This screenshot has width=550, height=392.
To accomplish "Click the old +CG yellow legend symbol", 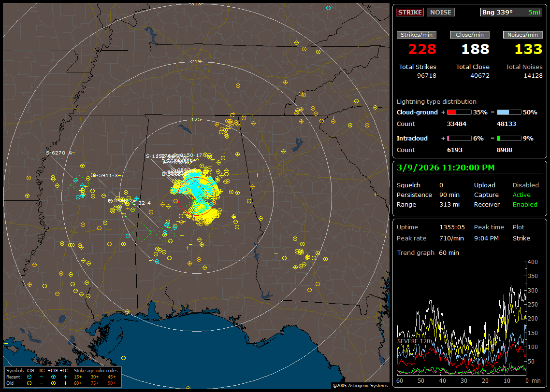I will pos(53,383).
